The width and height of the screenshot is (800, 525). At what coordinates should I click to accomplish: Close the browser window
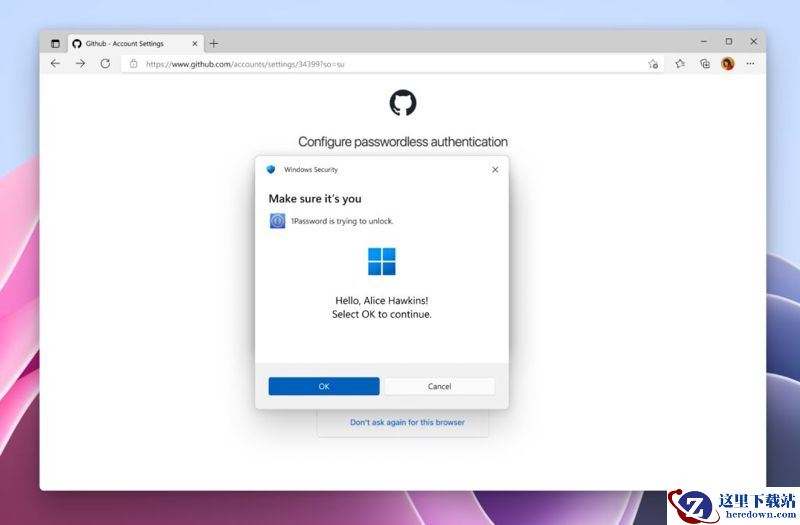click(x=754, y=41)
